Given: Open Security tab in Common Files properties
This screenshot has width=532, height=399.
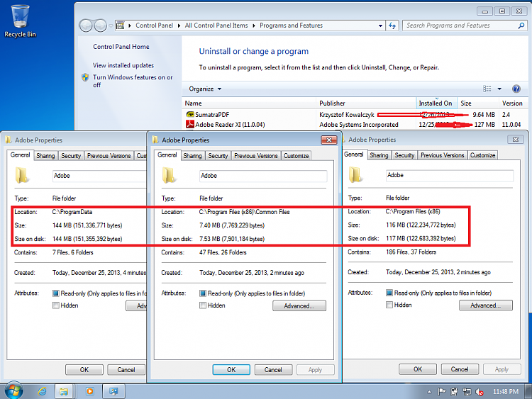Looking at the screenshot, I should pos(218,156).
